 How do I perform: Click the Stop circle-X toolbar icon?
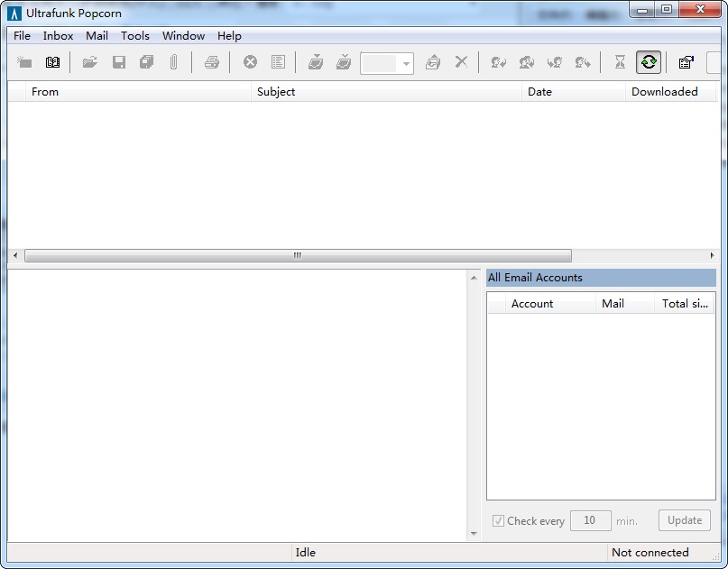point(250,61)
